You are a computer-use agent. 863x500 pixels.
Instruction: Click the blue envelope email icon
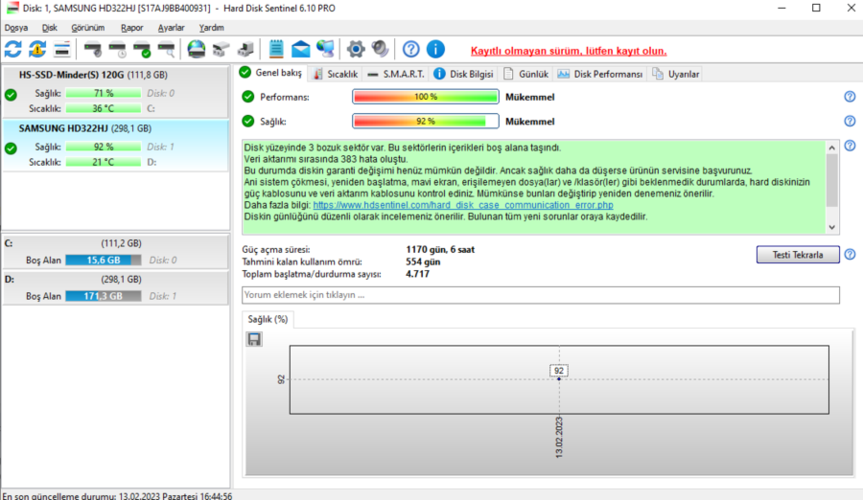301,50
